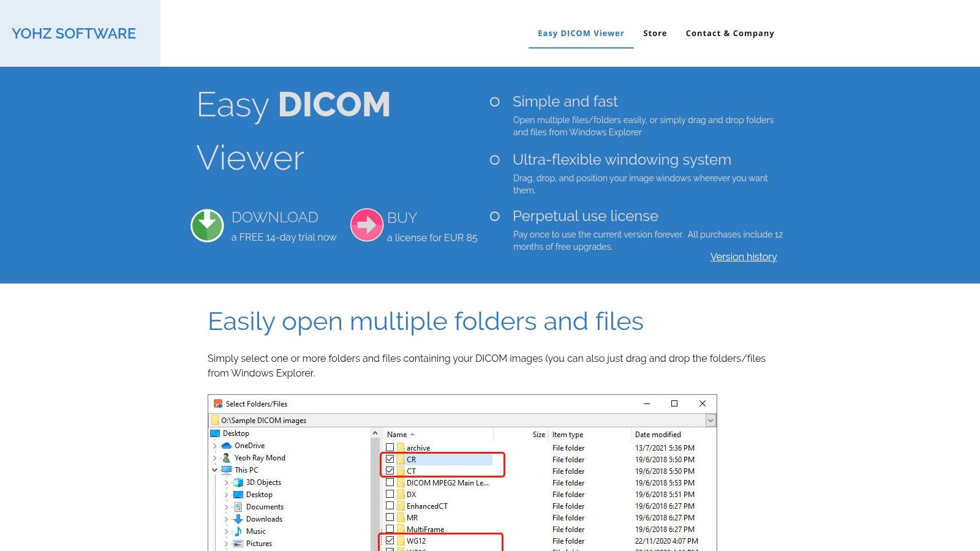
Task: Click the Pictures icon in the sidebar
Action: coord(239,544)
